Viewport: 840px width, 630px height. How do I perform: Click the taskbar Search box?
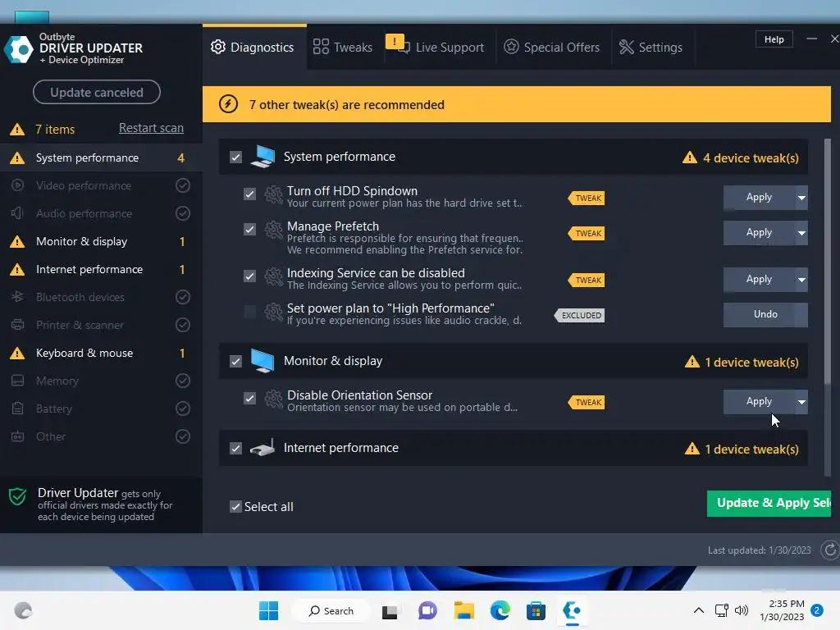click(331, 610)
